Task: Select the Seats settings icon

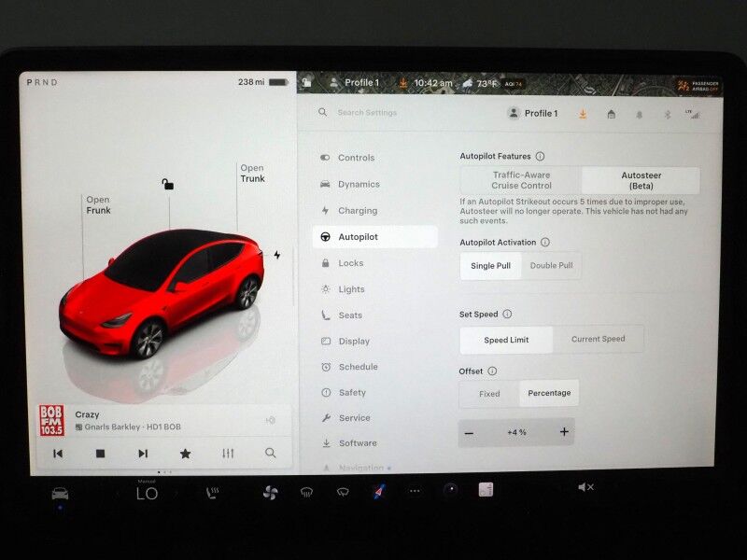Action: coord(325,315)
